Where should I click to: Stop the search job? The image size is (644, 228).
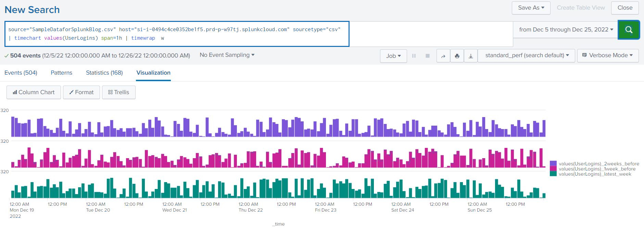coord(427,56)
